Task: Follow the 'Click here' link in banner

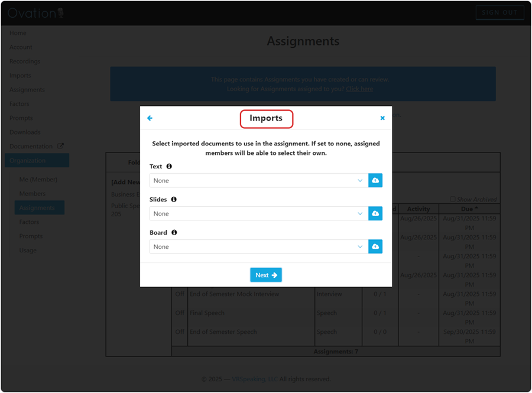Action: click(x=359, y=89)
